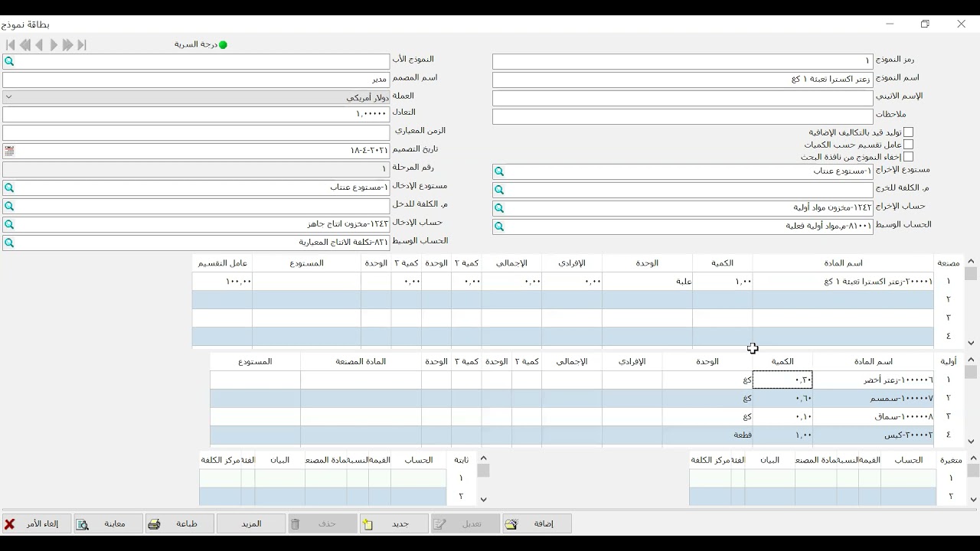Image resolution: width=980 pixels, height=551 pixels.
Task: Select ٢٠٠٠٠١-زعتر اكسترا تعبئة ١ كغ product row
Action: click(x=843, y=282)
